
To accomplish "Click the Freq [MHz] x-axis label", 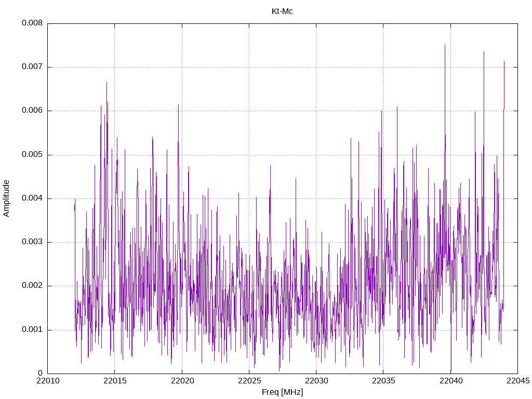I will [282, 392].
